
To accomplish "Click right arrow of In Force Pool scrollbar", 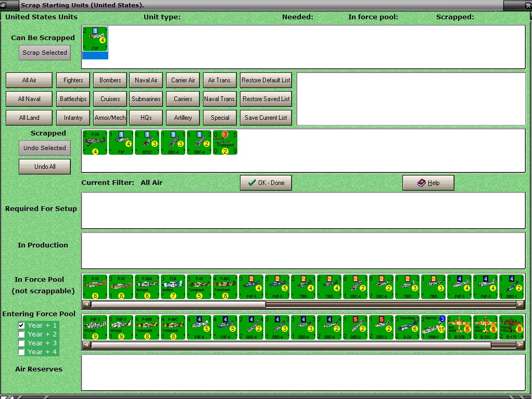I will [520, 304].
